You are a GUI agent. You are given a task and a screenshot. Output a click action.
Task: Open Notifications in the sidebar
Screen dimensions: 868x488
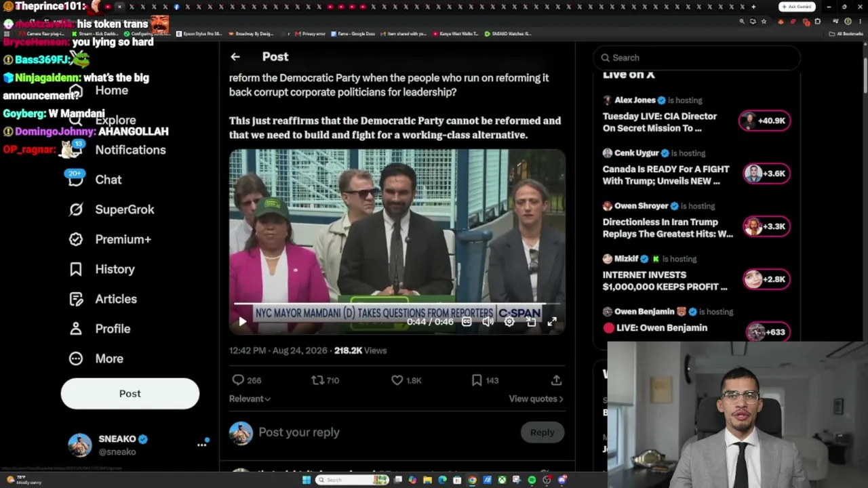point(117,150)
